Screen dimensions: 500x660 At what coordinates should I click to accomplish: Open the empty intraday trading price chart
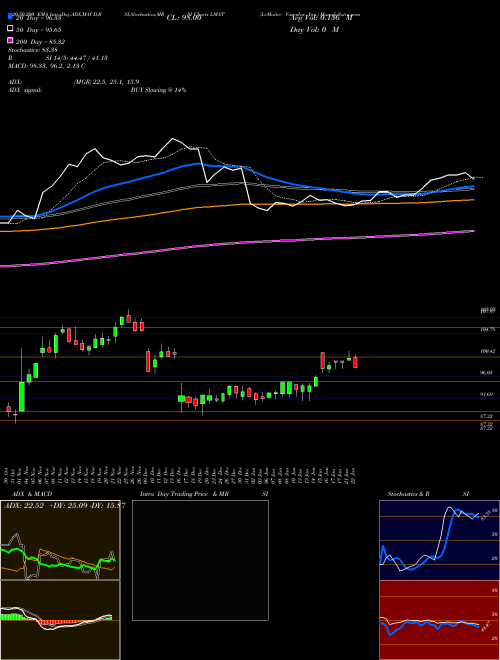pos(200,560)
